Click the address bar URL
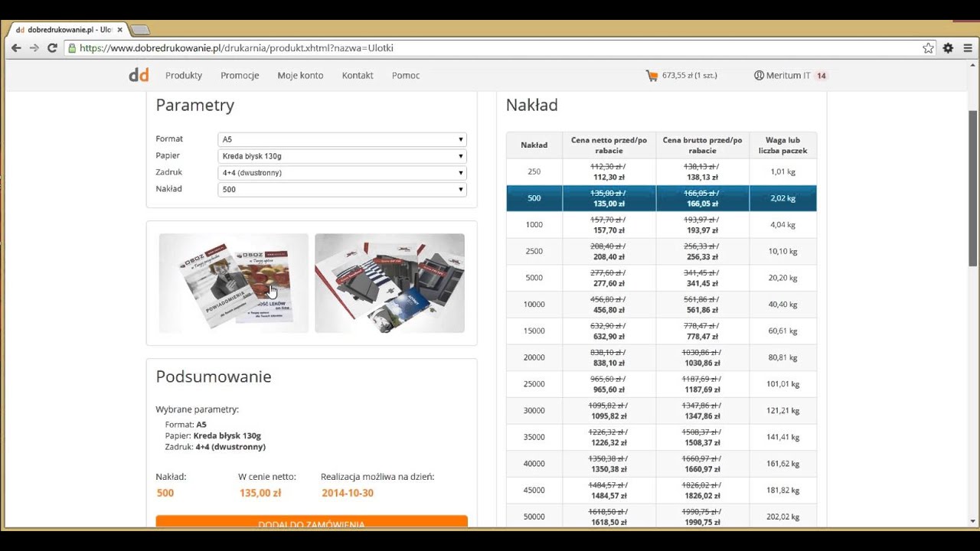 pyautogui.click(x=237, y=47)
